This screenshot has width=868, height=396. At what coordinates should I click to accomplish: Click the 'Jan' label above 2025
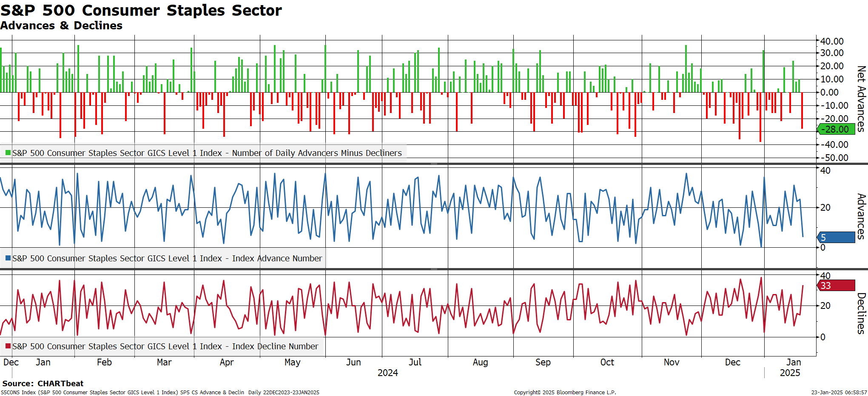point(794,362)
